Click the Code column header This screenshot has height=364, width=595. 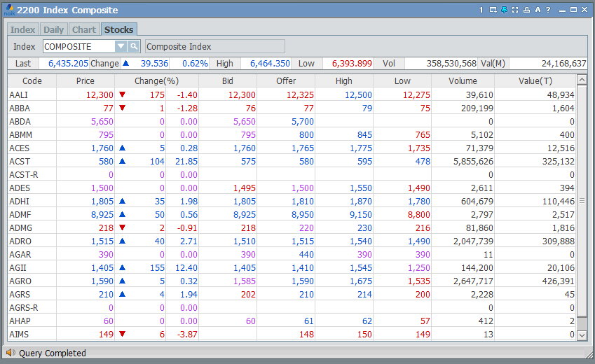click(x=32, y=81)
